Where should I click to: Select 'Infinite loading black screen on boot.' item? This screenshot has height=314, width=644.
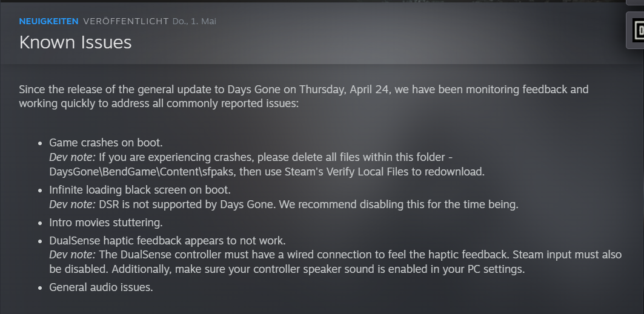[140, 190]
